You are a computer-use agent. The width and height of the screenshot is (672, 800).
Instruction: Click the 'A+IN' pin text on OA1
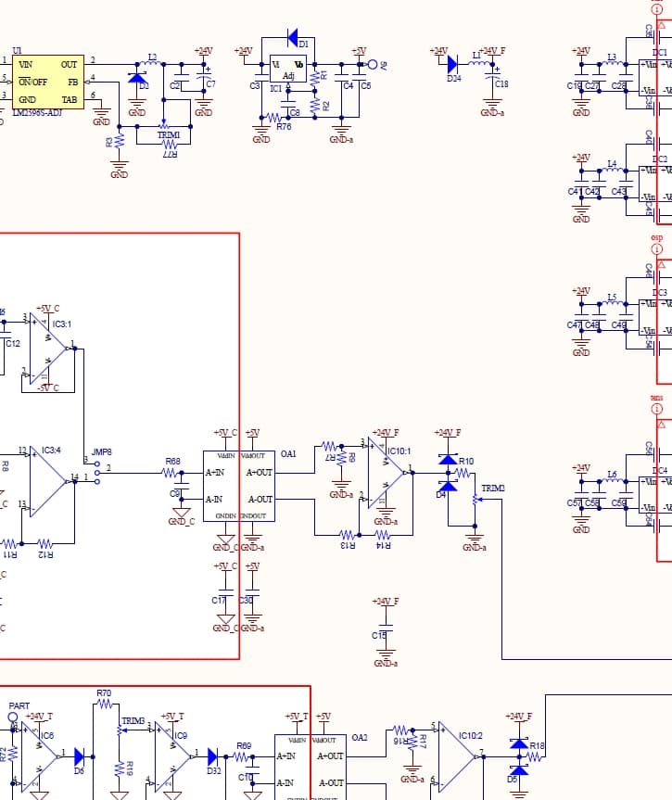(x=214, y=473)
